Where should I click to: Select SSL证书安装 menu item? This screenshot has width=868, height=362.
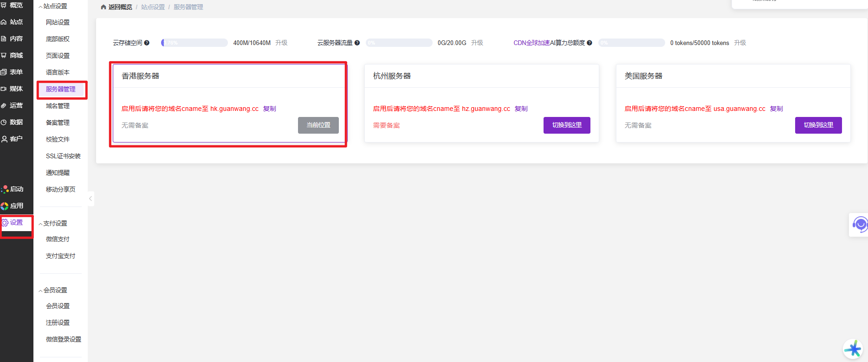[x=63, y=156]
